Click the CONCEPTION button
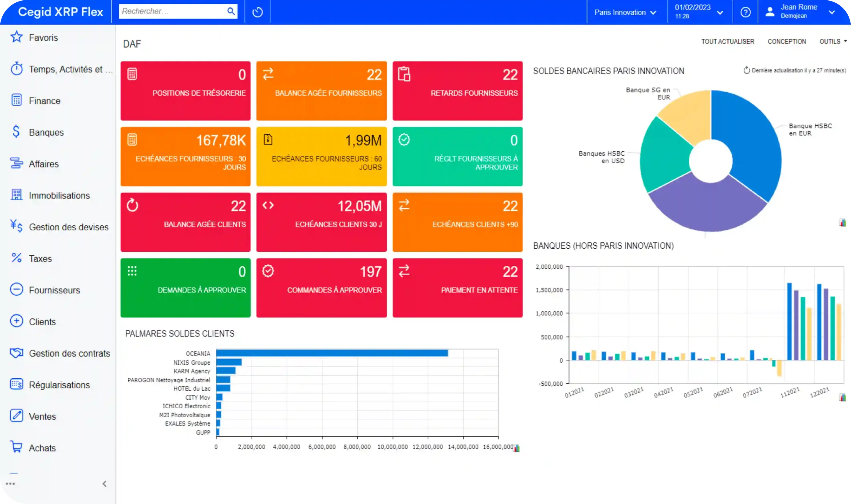851x504 pixels. tap(787, 42)
